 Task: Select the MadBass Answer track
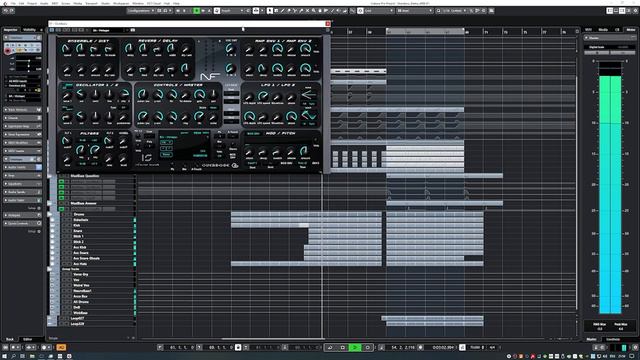click(84, 203)
